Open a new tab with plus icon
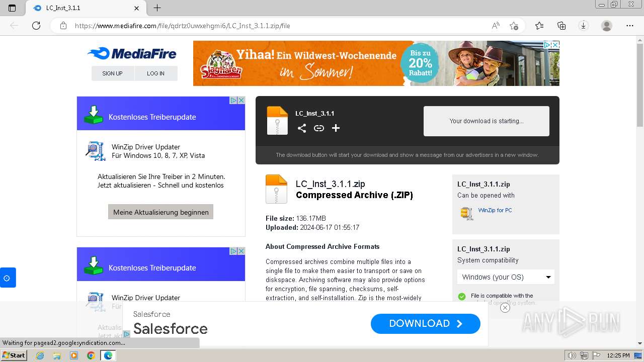Image resolution: width=644 pixels, height=362 pixels. coord(157,8)
